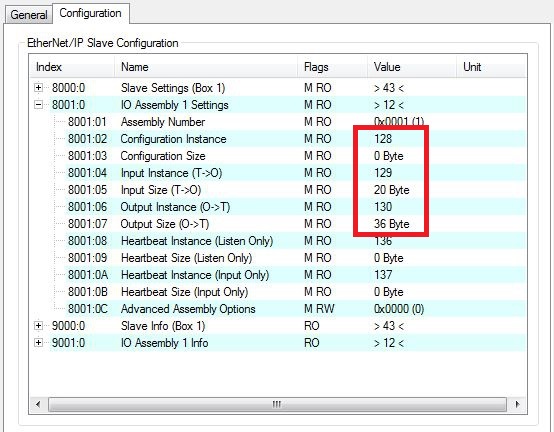Click the Flags column header
554x432 pixels.
332,67
